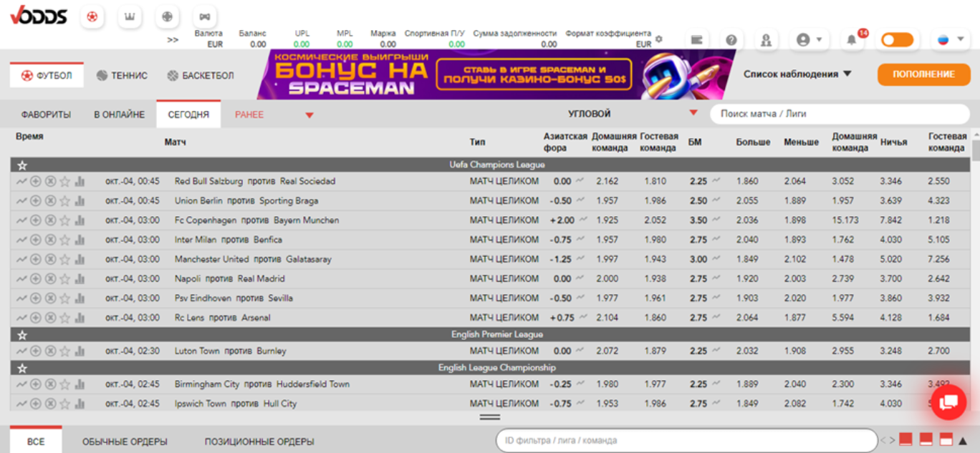This screenshot has height=453, width=980.
Task: Open the wallet icon in header
Action: tap(696, 40)
